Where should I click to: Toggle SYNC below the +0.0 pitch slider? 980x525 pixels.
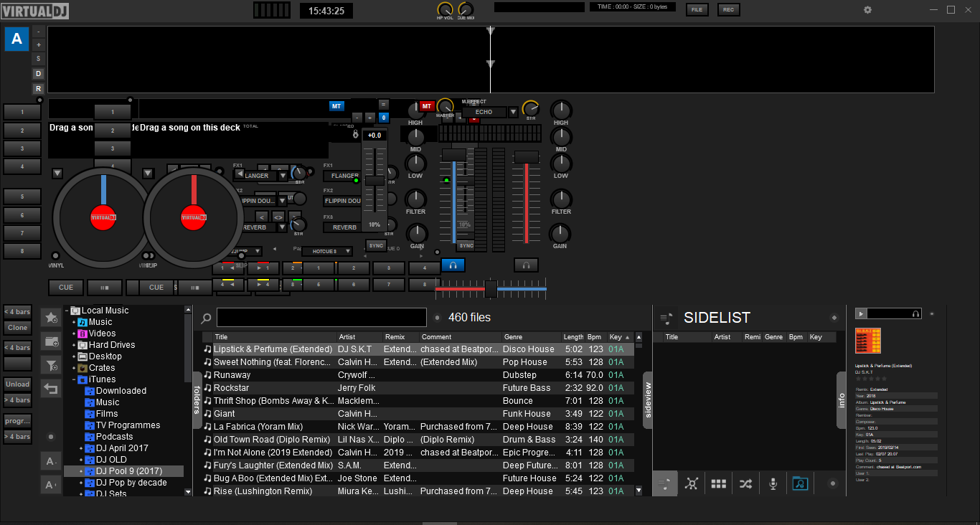(x=375, y=245)
